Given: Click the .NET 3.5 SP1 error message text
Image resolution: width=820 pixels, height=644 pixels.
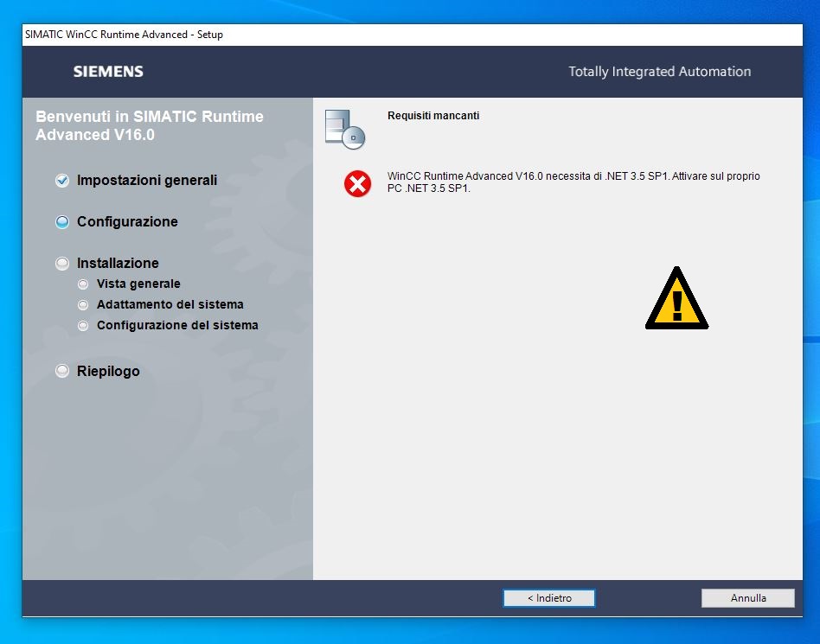Looking at the screenshot, I should pyautogui.click(x=573, y=182).
